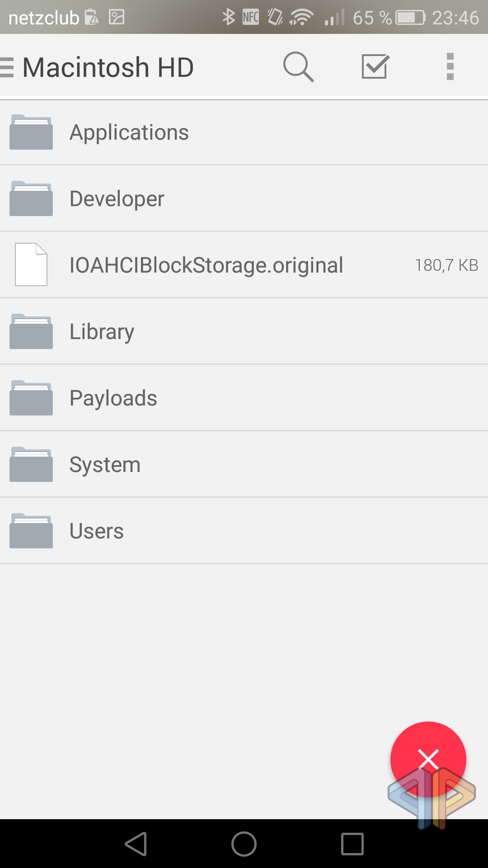Click the Applications folder icon
The height and width of the screenshot is (868, 488).
pyautogui.click(x=31, y=132)
